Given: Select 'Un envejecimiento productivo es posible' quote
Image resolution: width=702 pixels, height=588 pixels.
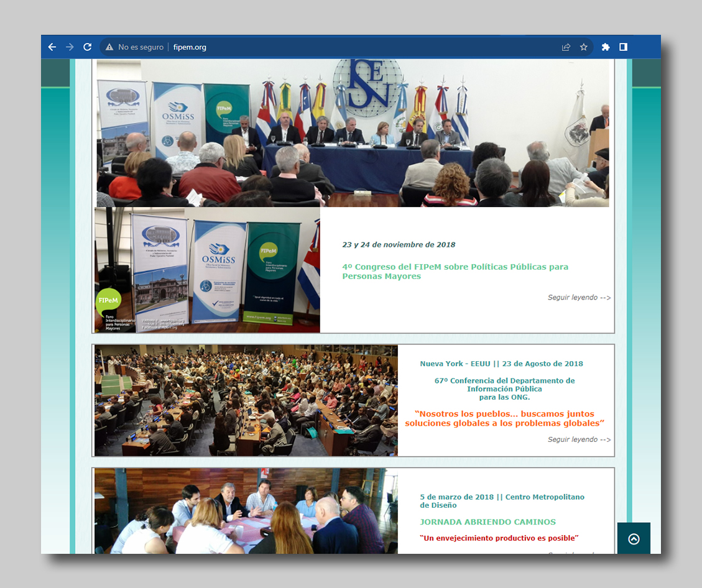Looking at the screenshot, I should [499, 538].
